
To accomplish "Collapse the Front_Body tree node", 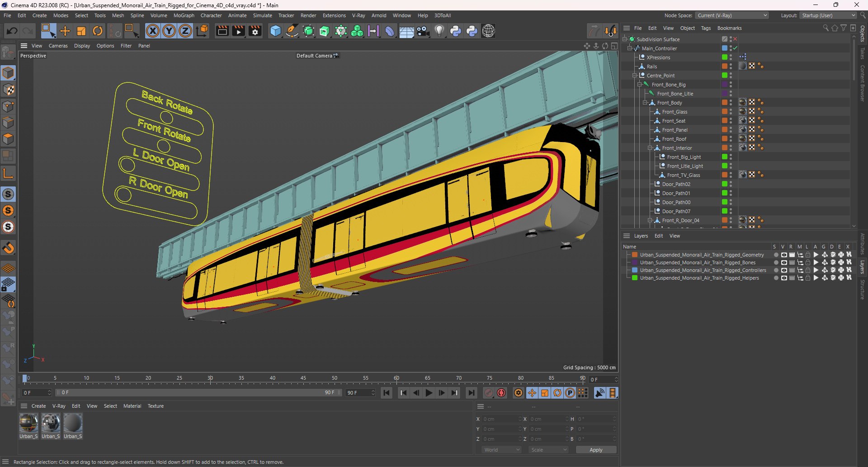I will coord(645,103).
